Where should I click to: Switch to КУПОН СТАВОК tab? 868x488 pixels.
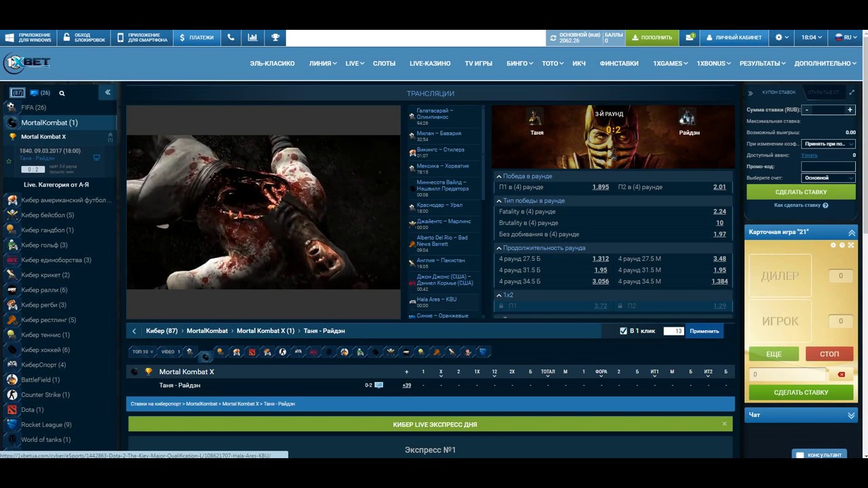coord(778,92)
